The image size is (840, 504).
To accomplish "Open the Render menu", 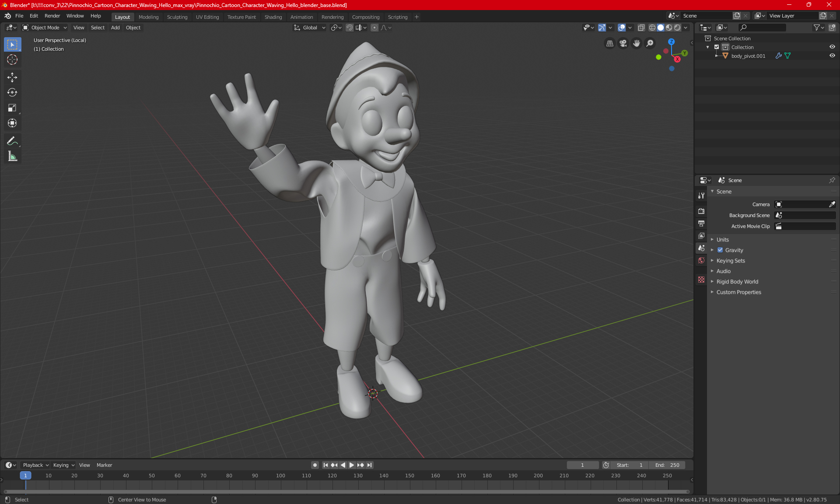I will coord(52,16).
